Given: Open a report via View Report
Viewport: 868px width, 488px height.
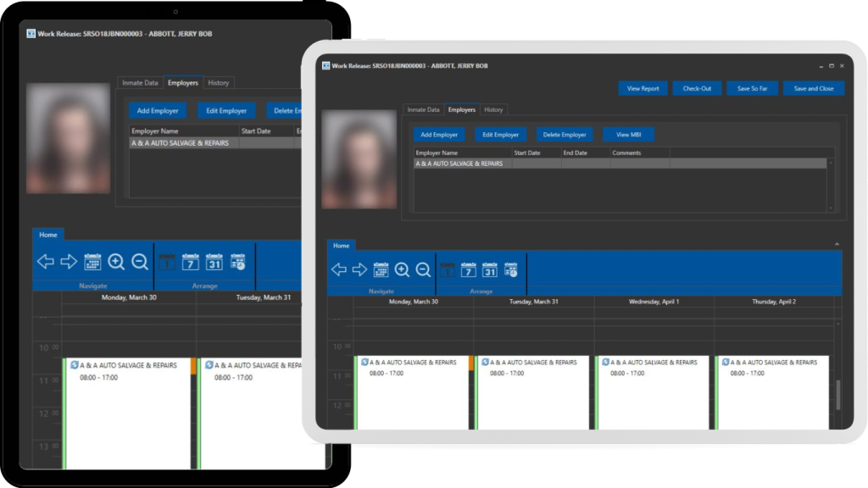Looking at the screenshot, I should [643, 88].
